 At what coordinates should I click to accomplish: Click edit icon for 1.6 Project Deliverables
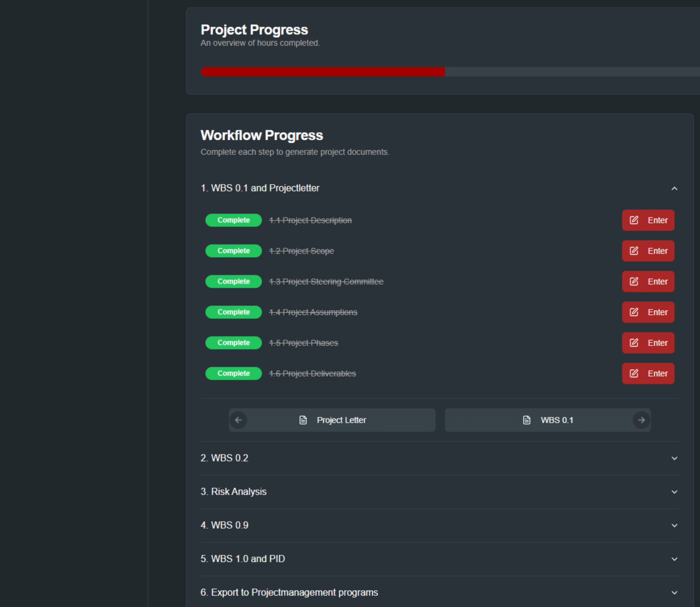tap(634, 373)
